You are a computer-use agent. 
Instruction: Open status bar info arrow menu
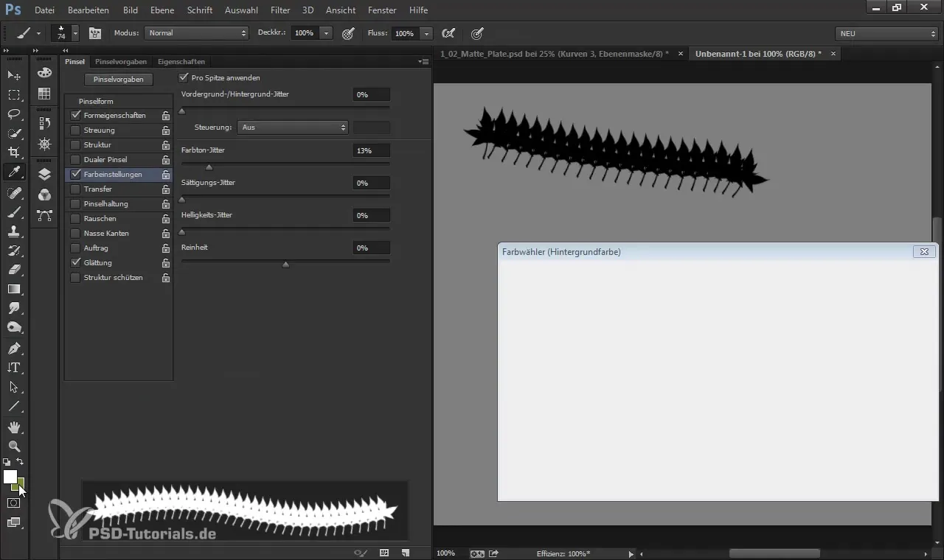(x=631, y=554)
